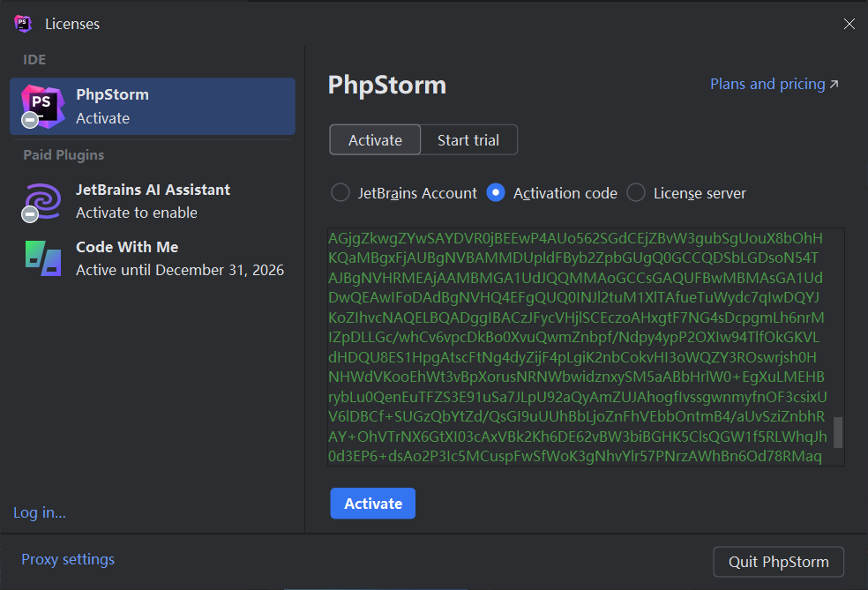
Task: Click code line starting with 'V6lDBCf+SUGzQbYtZd'
Action: click(x=576, y=416)
